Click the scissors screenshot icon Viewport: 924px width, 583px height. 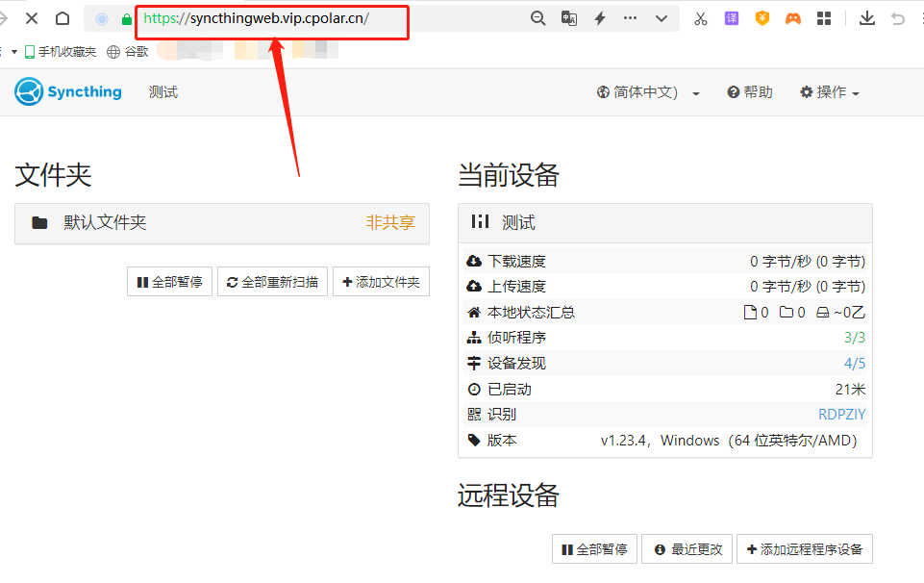pyautogui.click(x=700, y=18)
